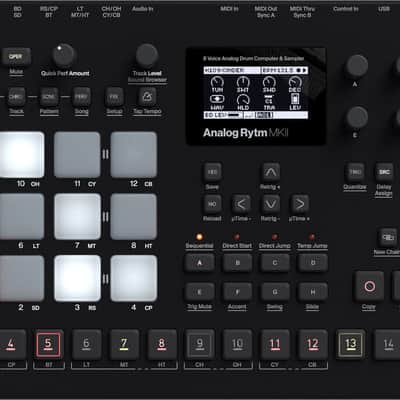400x400 pixels.
Task: Select the HLD parameter on the display
Action: pos(243,102)
